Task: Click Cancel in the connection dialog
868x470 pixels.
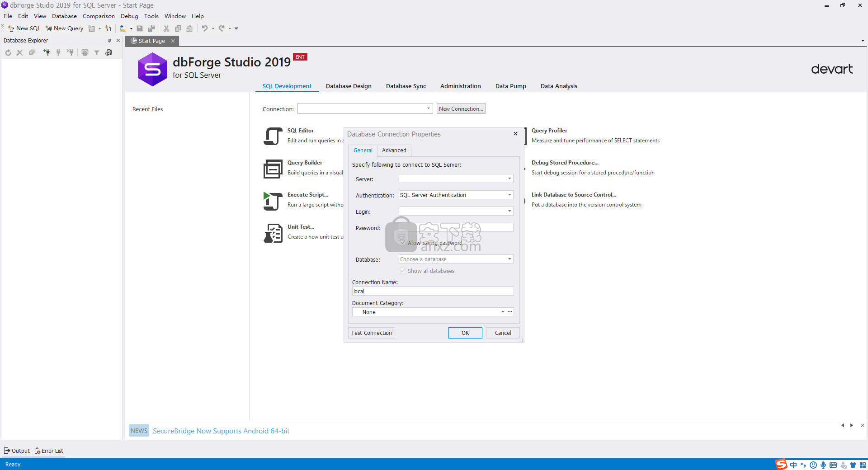Action: tap(503, 333)
